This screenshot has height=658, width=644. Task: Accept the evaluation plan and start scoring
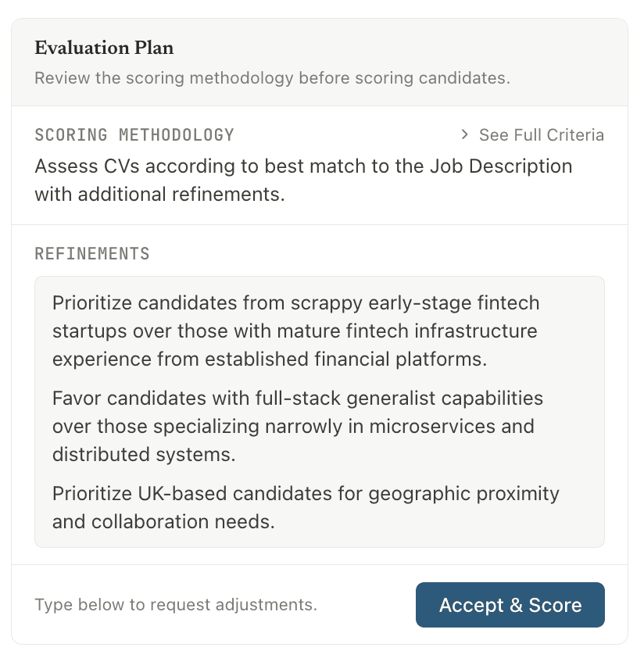(510, 605)
